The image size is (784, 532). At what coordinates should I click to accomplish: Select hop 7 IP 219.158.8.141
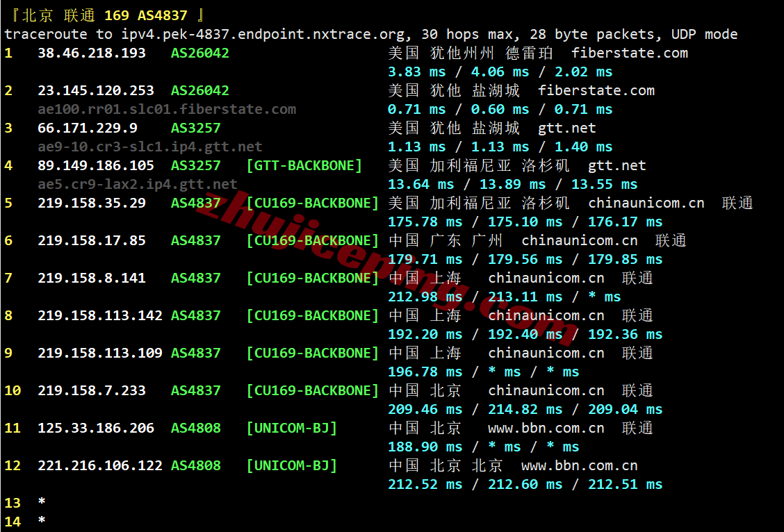(x=92, y=278)
